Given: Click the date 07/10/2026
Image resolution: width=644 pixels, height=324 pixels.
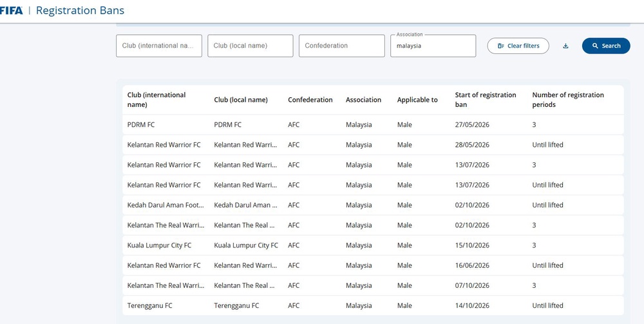Looking at the screenshot, I should [472, 286].
